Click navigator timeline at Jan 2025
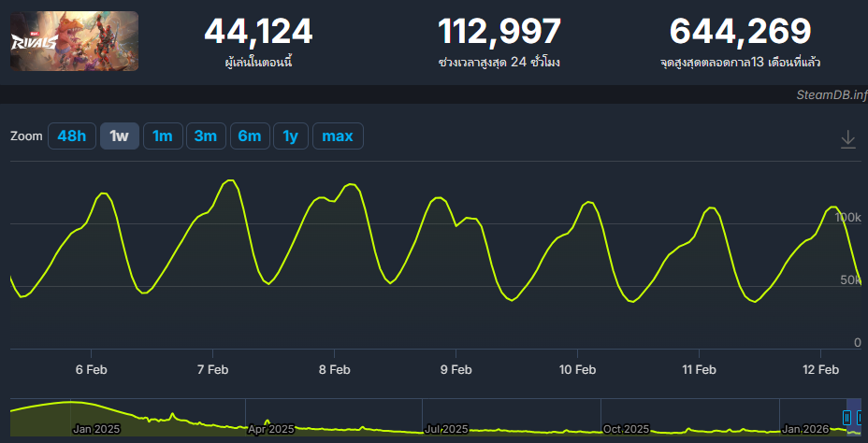This screenshot has width=868, height=443. [x=96, y=429]
